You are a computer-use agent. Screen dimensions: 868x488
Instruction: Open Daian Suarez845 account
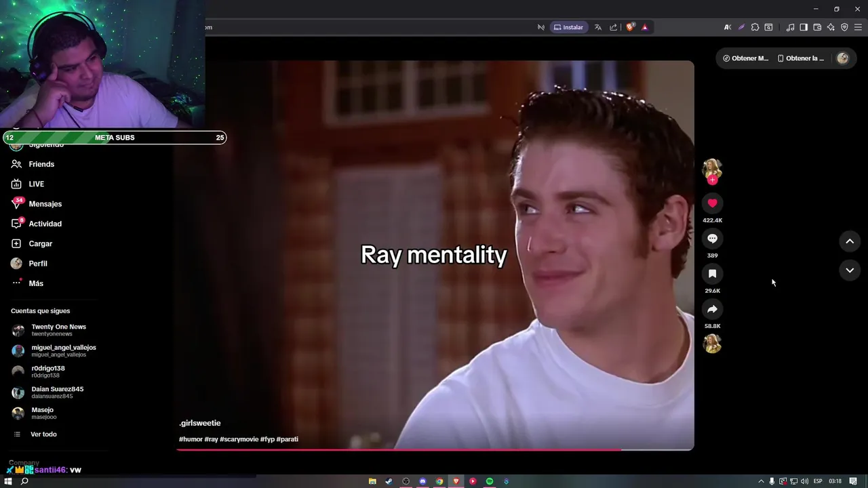(x=58, y=392)
